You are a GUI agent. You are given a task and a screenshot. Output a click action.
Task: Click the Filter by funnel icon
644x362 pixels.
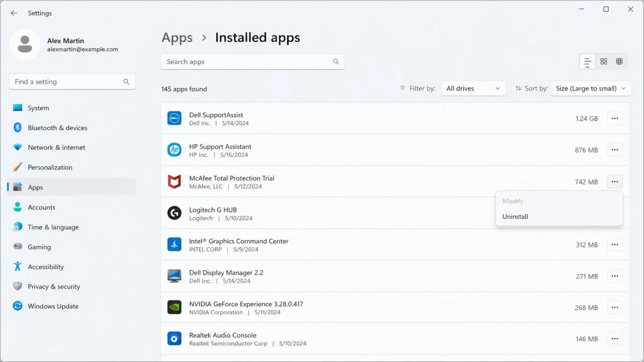(x=403, y=88)
